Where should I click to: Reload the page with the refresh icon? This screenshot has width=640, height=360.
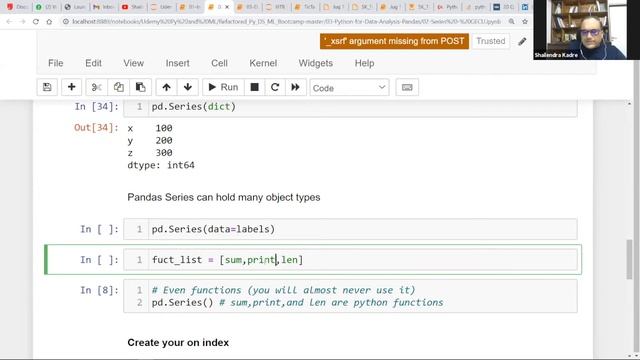(x=36, y=21)
